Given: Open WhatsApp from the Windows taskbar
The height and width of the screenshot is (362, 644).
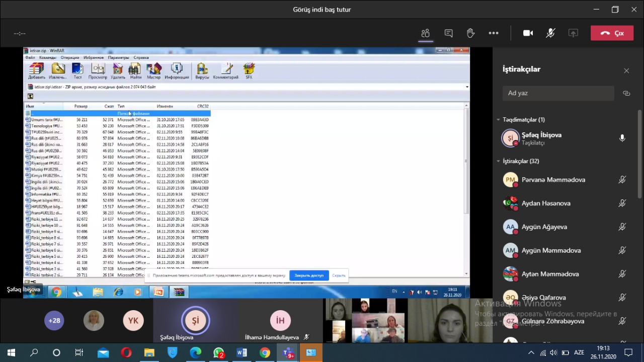Looking at the screenshot, I should pos(219,353).
